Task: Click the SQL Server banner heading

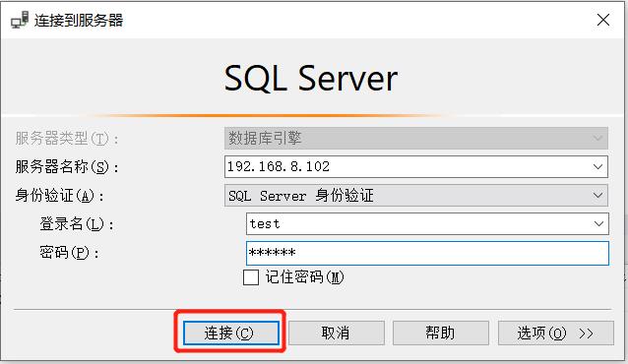Action: [x=311, y=78]
